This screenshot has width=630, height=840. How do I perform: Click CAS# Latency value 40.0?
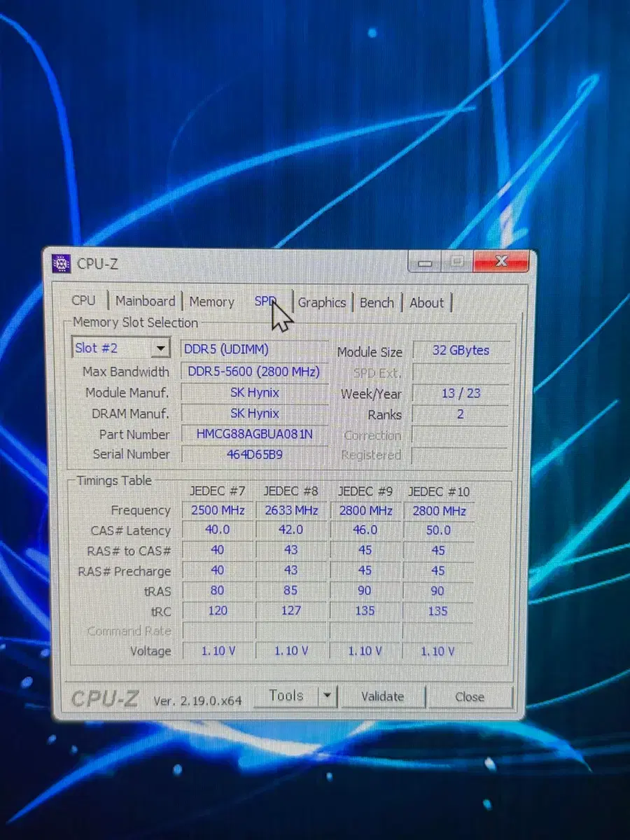(x=218, y=530)
